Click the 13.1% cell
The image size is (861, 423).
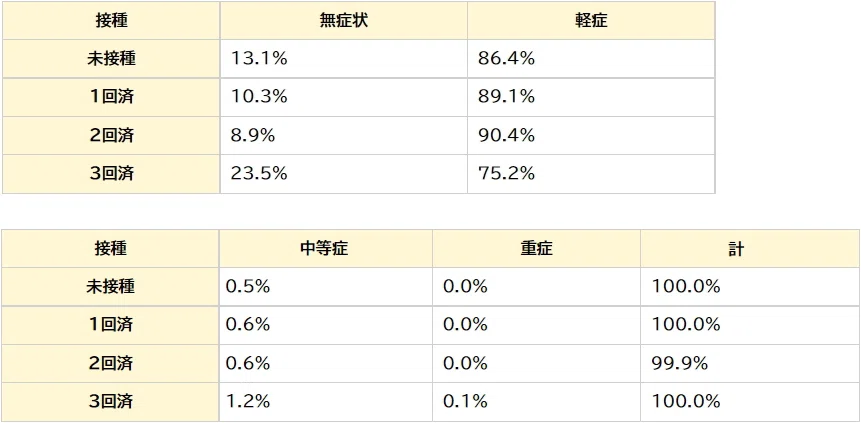point(344,59)
